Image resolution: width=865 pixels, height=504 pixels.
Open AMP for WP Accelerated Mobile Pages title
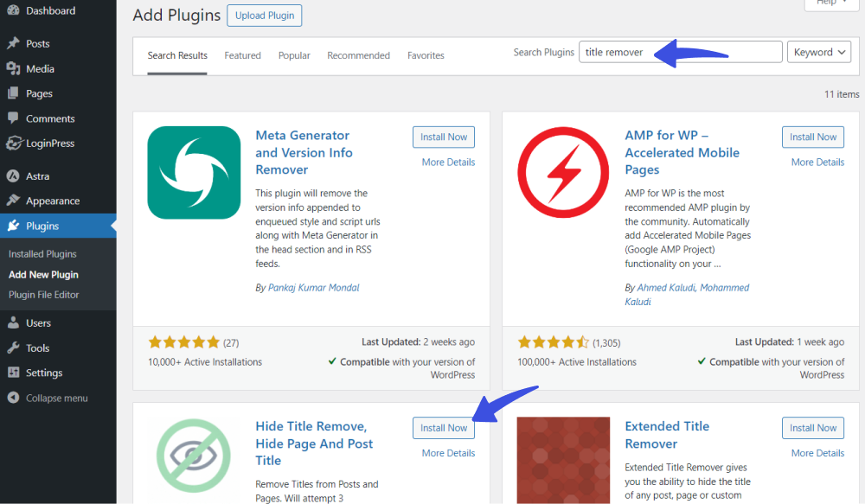pos(682,152)
